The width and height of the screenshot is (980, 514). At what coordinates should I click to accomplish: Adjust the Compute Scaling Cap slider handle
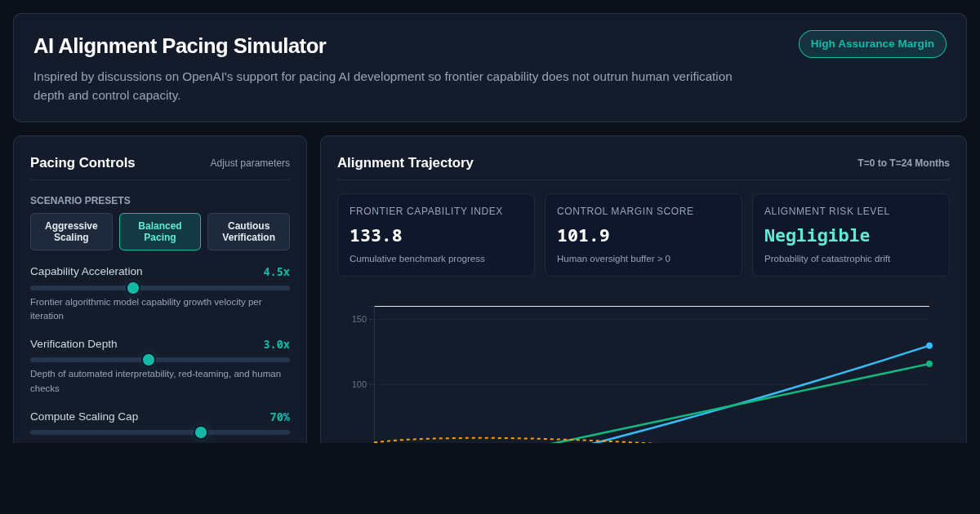pyautogui.click(x=201, y=432)
